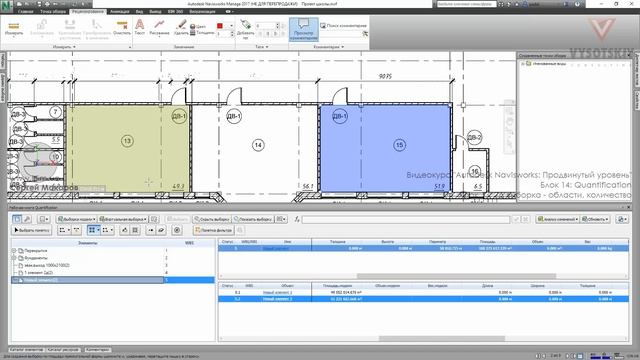Click horizontal scrollbar of upper takeoff table

(x=456, y=276)
